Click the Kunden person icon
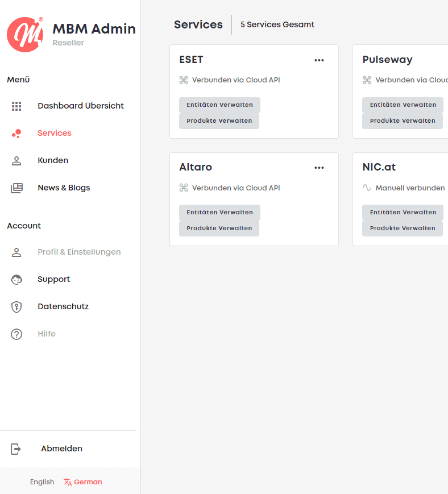Image resolution: width=448 pixels, height=494 pixels. tap(16, 161)
